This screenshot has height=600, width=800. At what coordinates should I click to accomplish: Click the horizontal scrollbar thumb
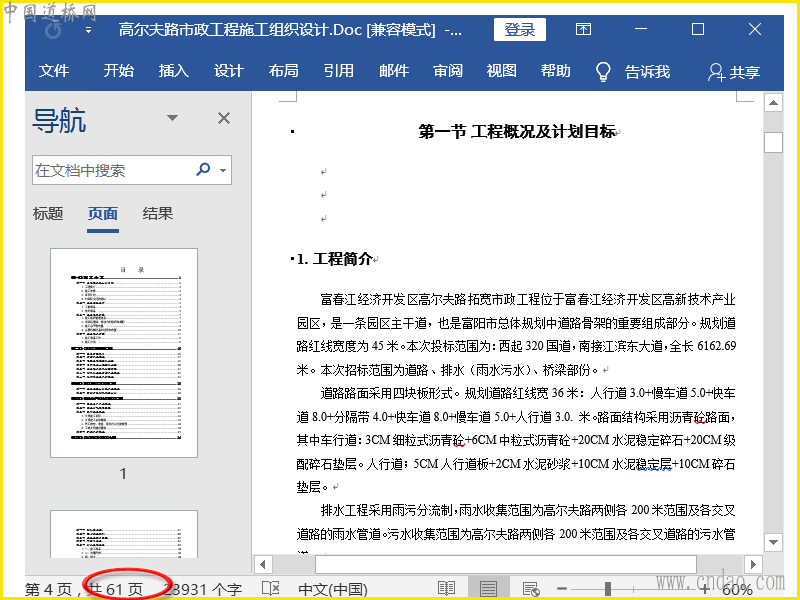[x=506, y=564]
